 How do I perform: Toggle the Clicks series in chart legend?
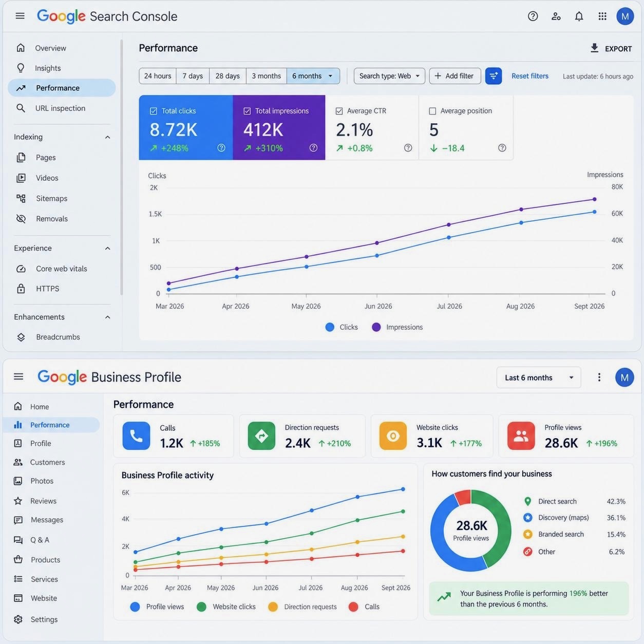(x=342, y=327)
